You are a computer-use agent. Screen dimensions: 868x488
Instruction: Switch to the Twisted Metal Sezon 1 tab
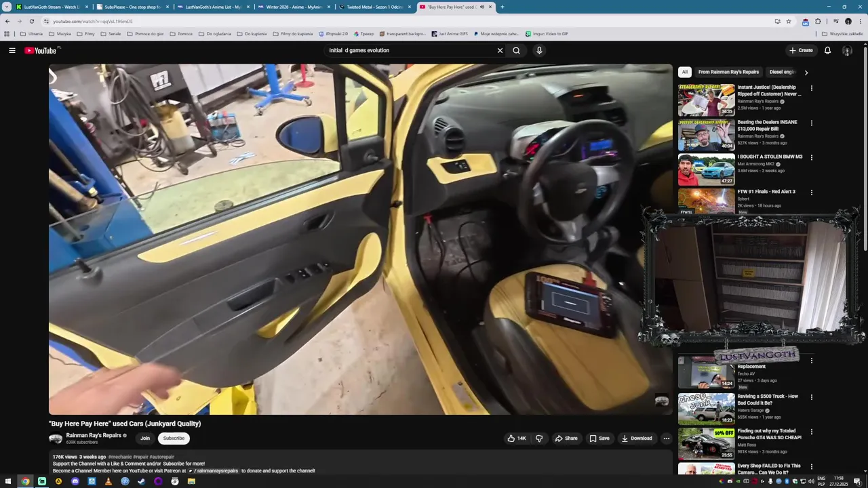pos(374,7)
